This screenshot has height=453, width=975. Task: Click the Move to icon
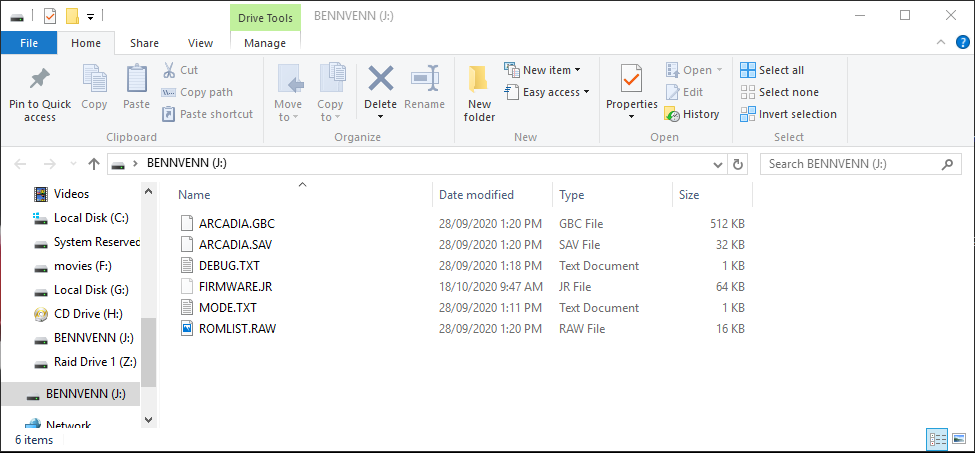tap(288, 80)
